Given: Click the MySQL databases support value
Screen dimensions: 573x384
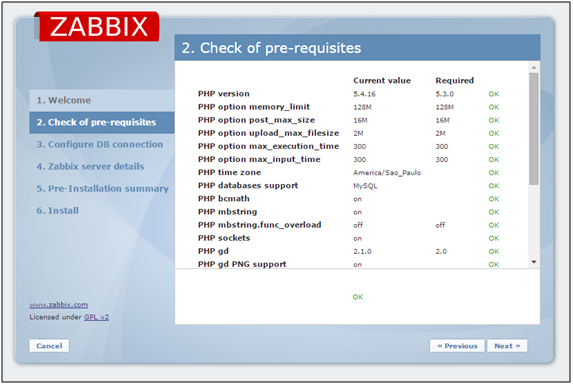Looking at the screenshot, I should 365,186.
